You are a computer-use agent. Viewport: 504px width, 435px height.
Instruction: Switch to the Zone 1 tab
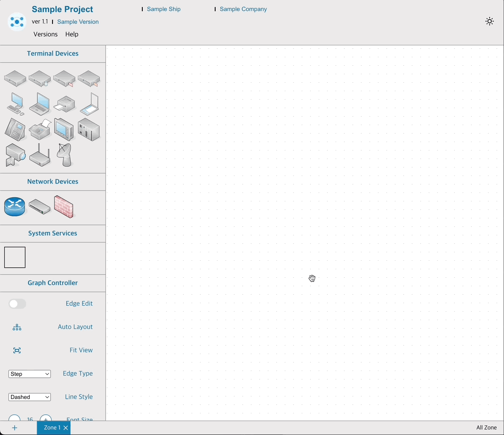tap(52, 428)
